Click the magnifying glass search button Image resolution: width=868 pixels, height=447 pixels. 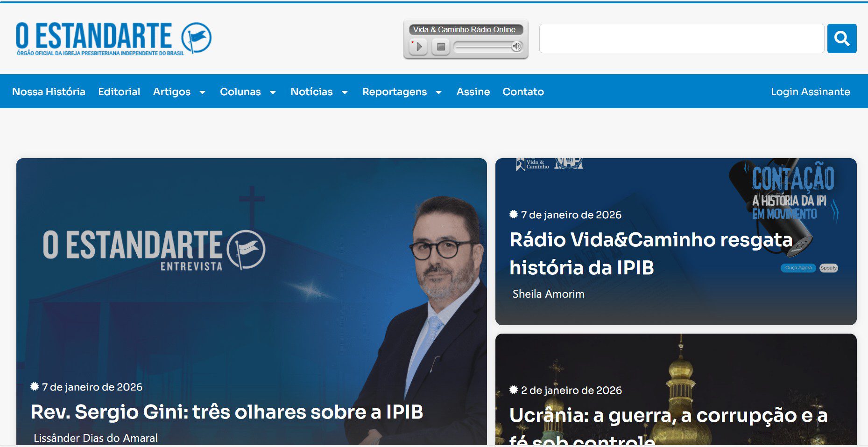[x=841, y=38]
